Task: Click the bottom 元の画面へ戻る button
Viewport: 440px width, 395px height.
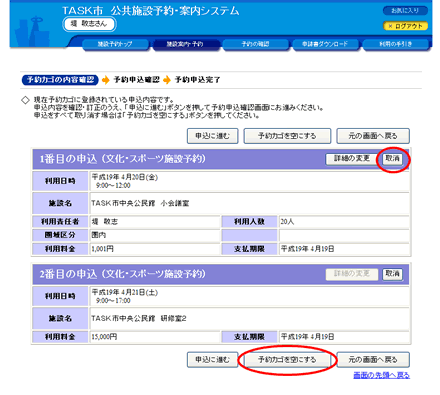Action: click(x=373, y=360)
